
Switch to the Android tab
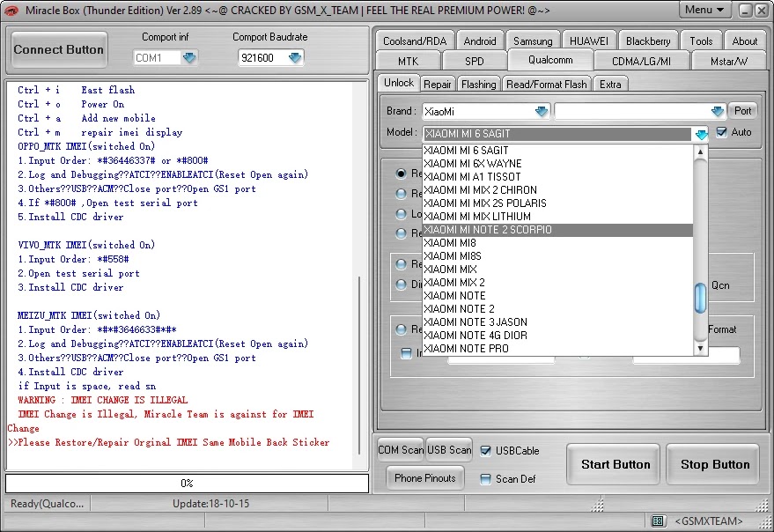point(480,41)
